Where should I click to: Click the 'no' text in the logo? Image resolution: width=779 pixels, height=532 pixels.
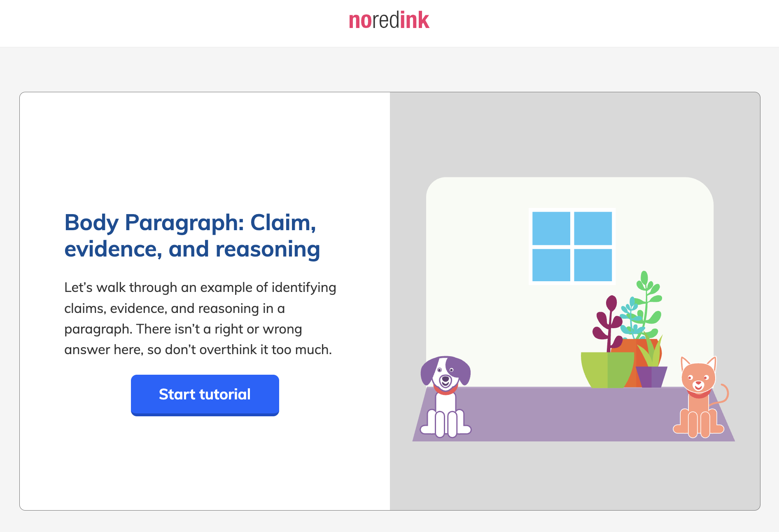pyautogui.click(x=359, y=21)
